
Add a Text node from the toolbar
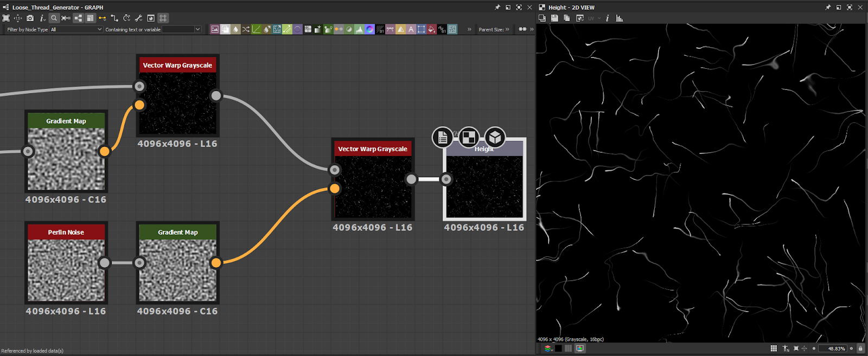pyautogui.click(x=411, y=29)
